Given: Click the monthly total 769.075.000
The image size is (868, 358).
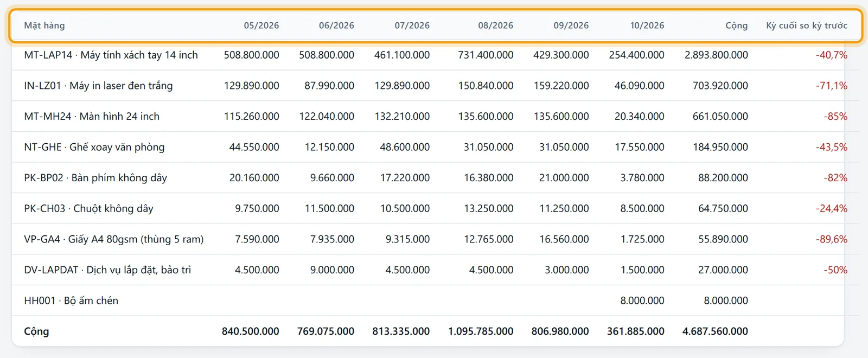Looking at the screenshot, I should (325, 331).
